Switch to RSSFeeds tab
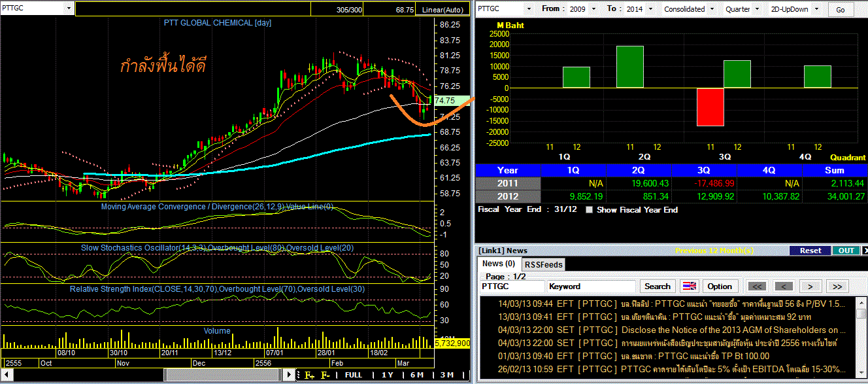This screenshot has width=868, height=384. pos(543,264)
